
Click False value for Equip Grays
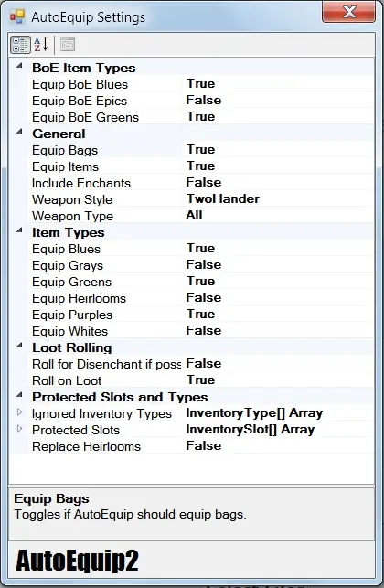[204, 265]
